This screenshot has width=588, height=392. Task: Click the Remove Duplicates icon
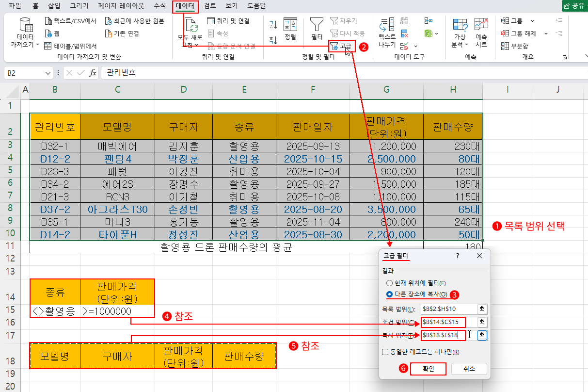(x=404, y=34)
